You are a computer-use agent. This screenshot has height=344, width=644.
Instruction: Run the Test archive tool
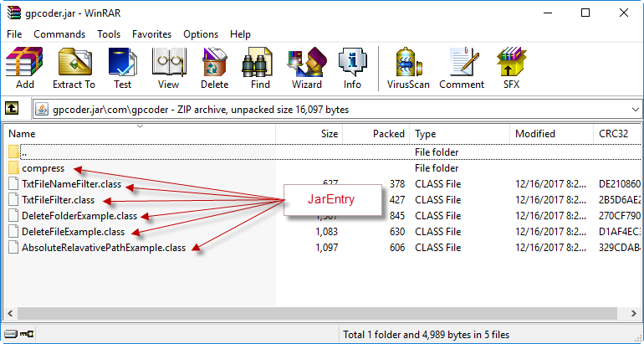122,68
